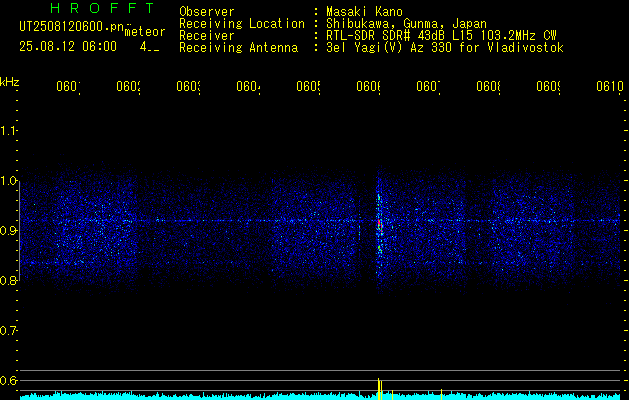Screen dimensions: 629x400
Task: Click the 0601 time marker
Action: tap(68, 87)
